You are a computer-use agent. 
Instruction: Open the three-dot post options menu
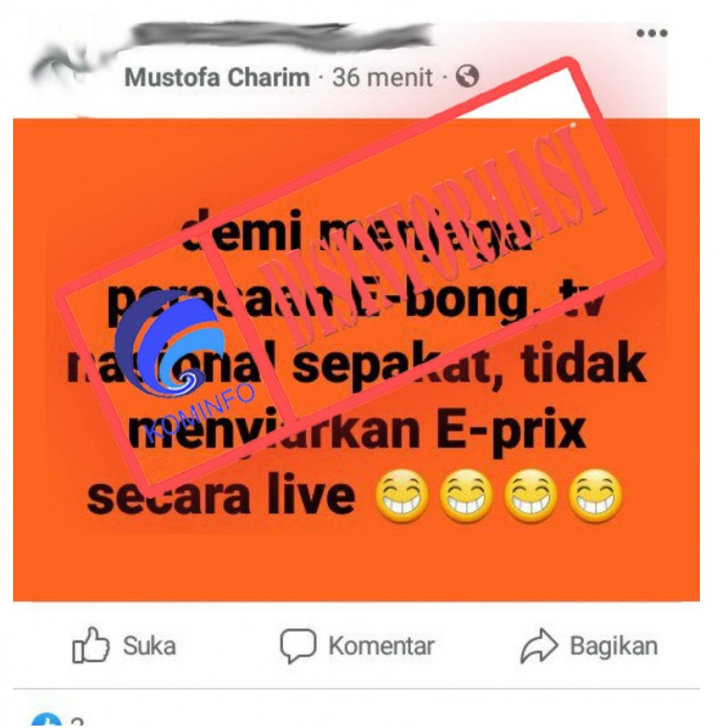652,33
